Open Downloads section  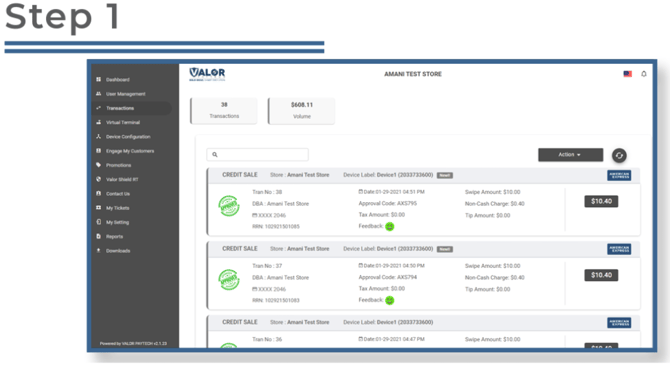coord(118,251)
